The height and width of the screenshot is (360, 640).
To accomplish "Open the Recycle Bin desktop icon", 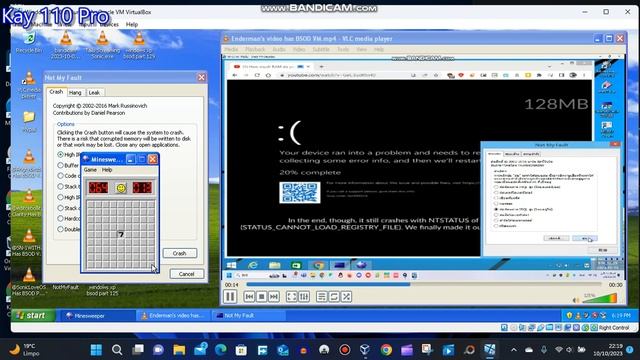I will [x=29, y=42].
